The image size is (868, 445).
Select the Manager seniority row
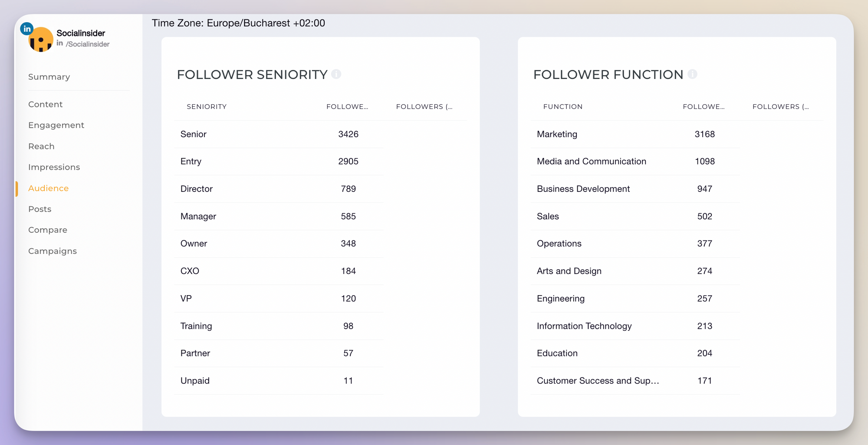click(x=279, y=216)
